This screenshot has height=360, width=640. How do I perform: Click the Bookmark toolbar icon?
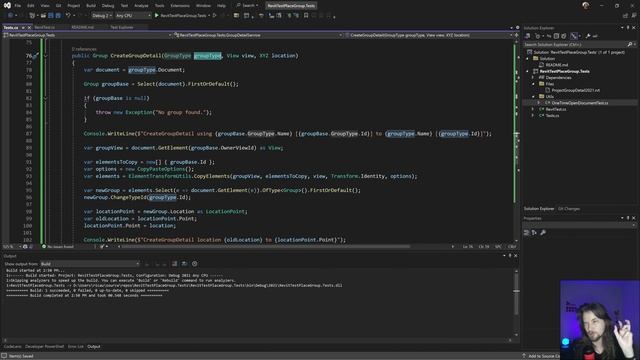[306, 16]
